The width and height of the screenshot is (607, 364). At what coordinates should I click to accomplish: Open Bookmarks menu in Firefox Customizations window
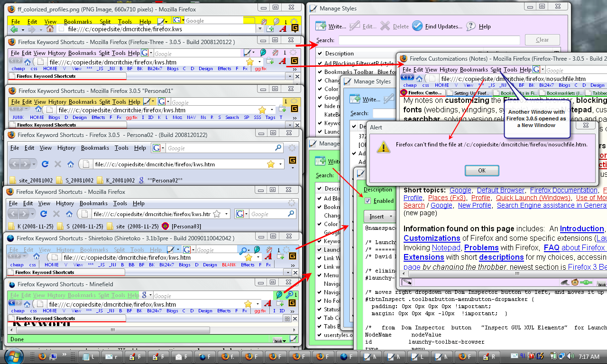(x=474, y=70)
